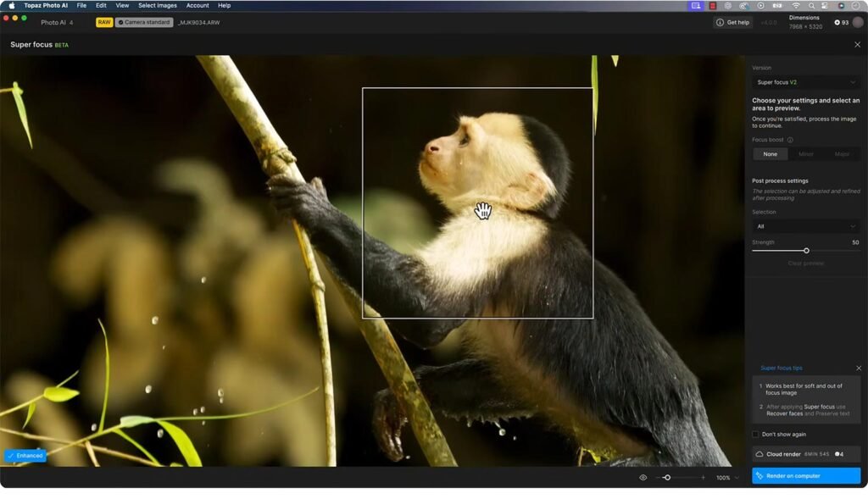
Task: Click the Focus boost info icon
Action: coord(790,140)
